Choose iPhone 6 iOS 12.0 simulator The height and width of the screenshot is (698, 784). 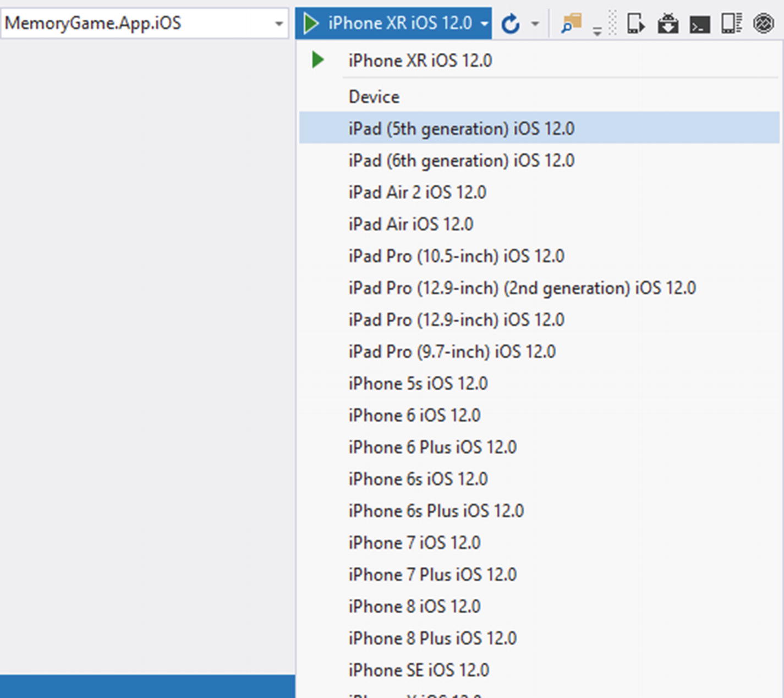point(539,415)
